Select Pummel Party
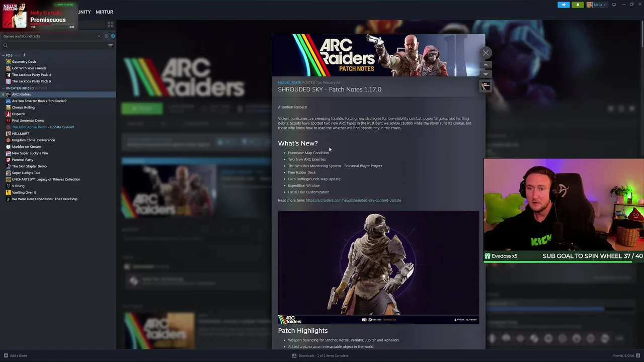This screenshot has width=644, height=362. coord(23,160)
